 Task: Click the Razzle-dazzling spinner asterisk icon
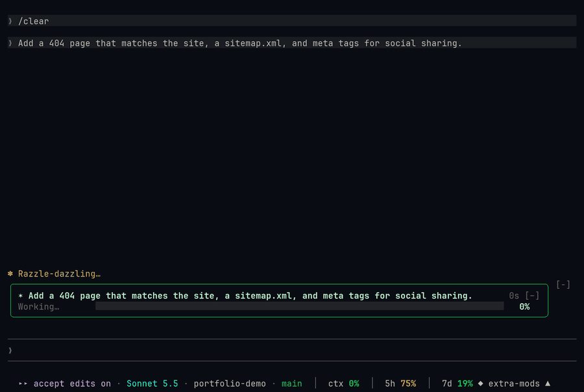[x=10, y=273]
